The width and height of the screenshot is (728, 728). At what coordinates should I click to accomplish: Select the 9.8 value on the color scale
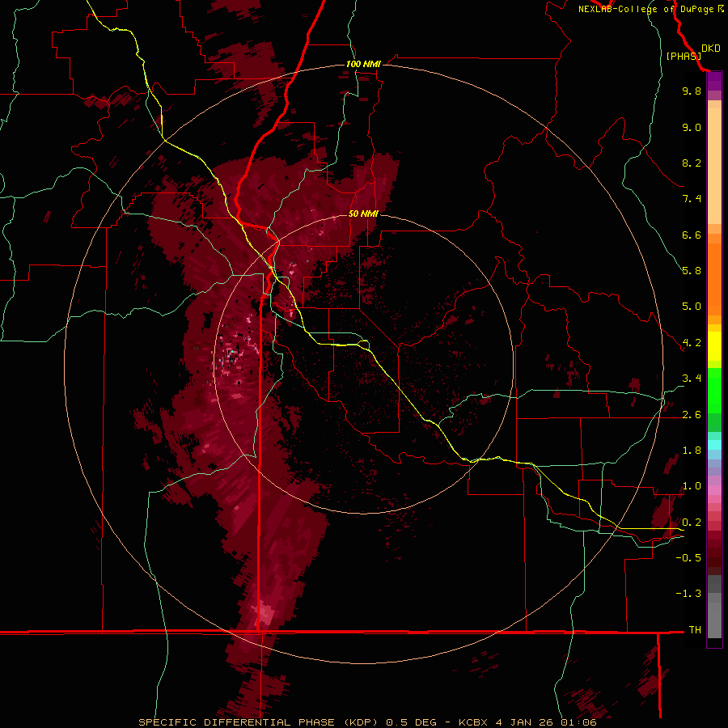pos(692,91)
